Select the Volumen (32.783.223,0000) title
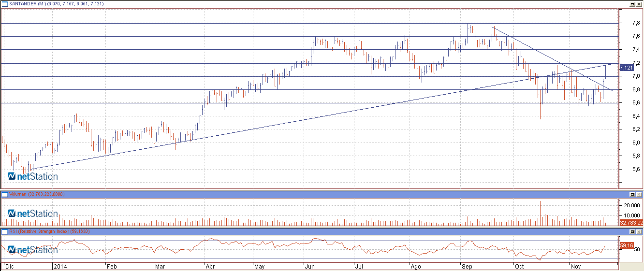 (x=37, y=194)
